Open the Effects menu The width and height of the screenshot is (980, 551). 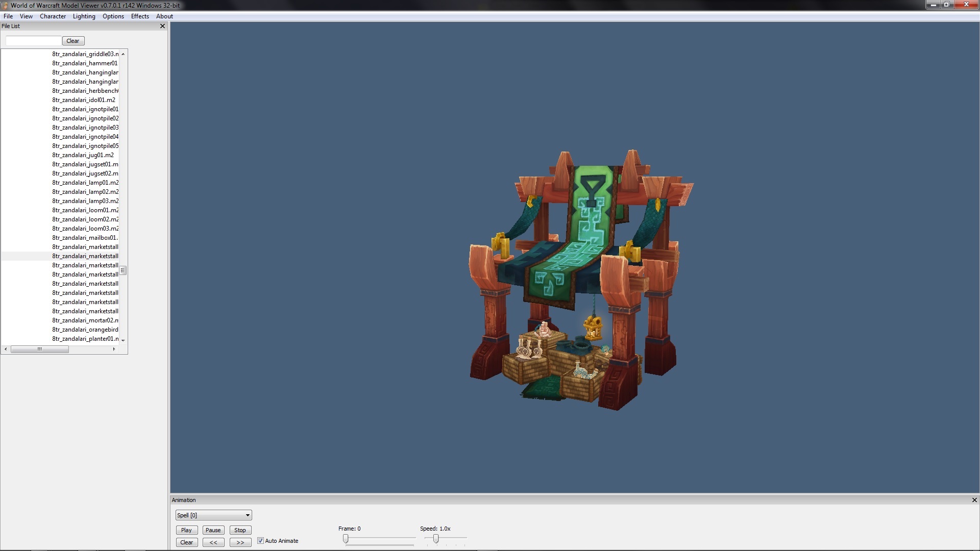140,16
